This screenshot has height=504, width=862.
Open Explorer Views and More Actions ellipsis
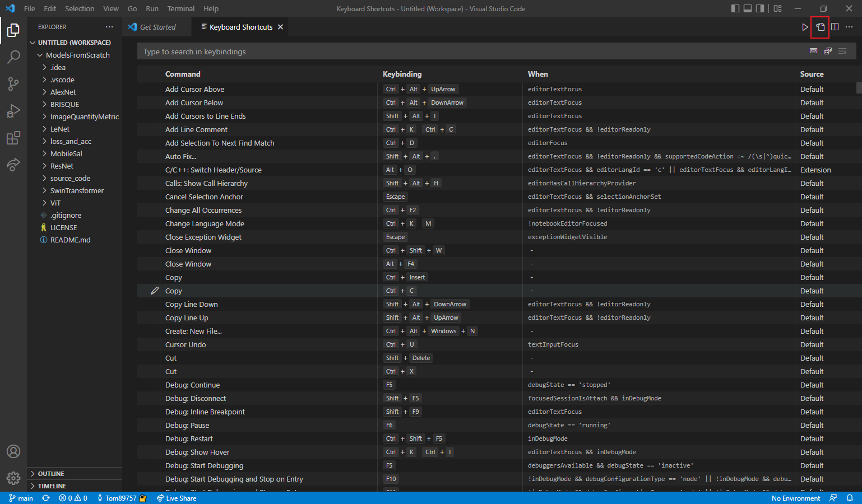(x=109, y=27)
